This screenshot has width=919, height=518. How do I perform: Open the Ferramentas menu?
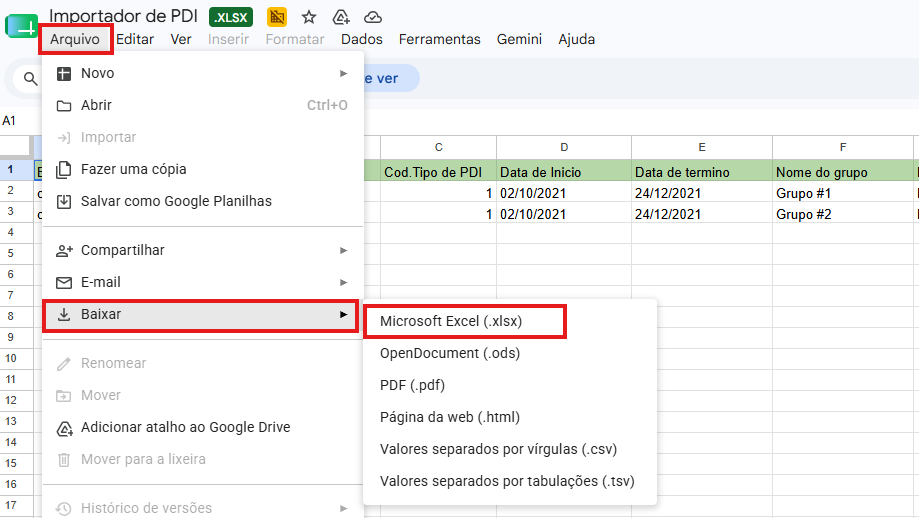click(x=440, y=39)
